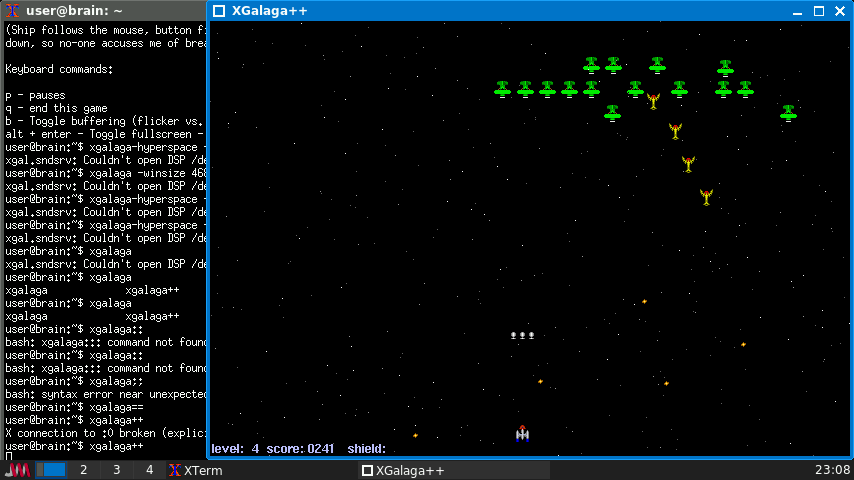Click the shield indicator label

[367, 449]
